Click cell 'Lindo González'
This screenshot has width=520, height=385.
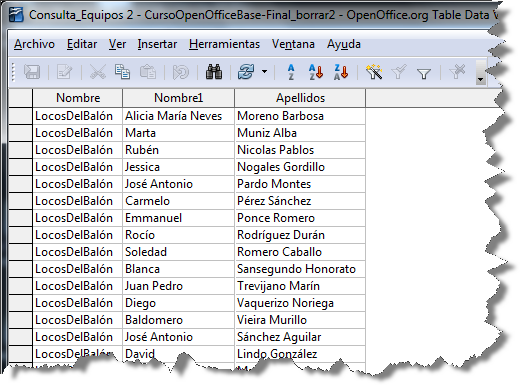click(x=300, y=354)
